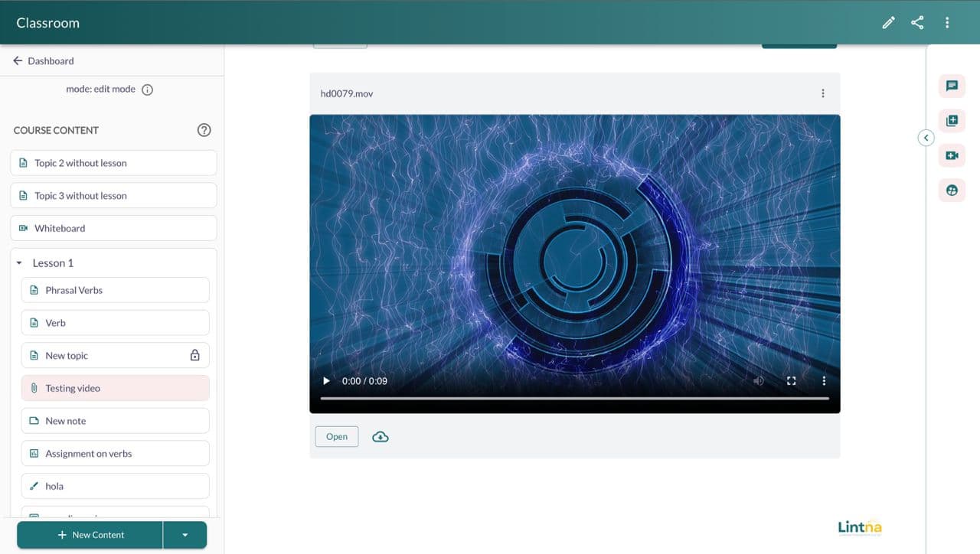Toggle the lock on New topic
The image size is (980, 554).
(194, 356)
